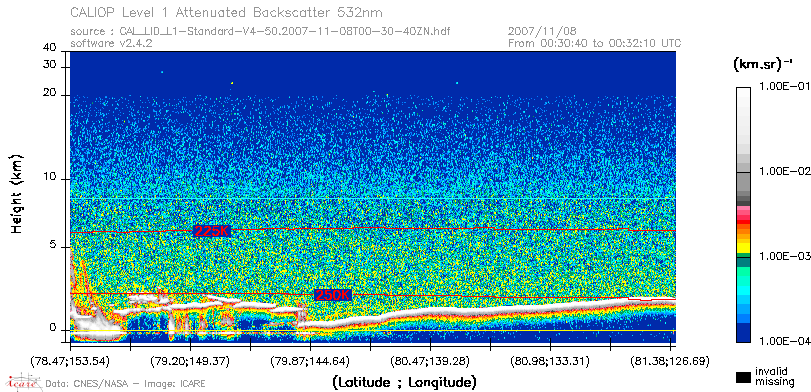Screen dimensions: 811x392
Task: Click the coordinate label (78.47;153.54)
Action: [x=70, y=360]
